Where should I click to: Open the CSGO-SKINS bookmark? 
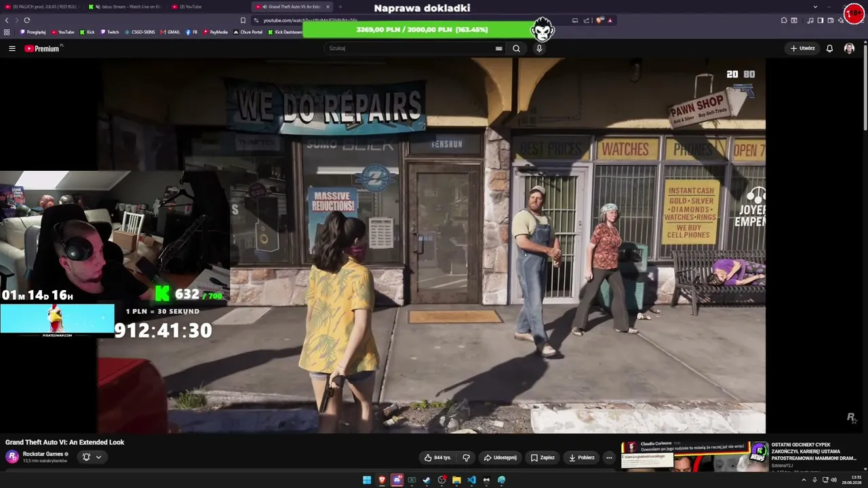pos(140,32)
